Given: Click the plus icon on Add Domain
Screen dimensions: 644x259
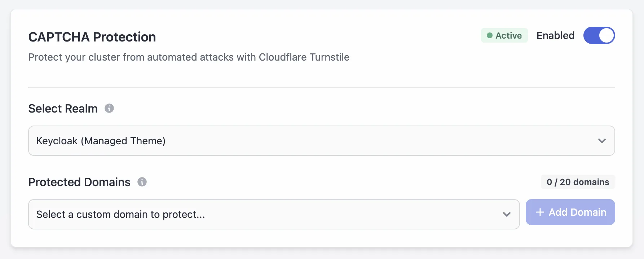Looking at the screenshot, I should 540,212.
